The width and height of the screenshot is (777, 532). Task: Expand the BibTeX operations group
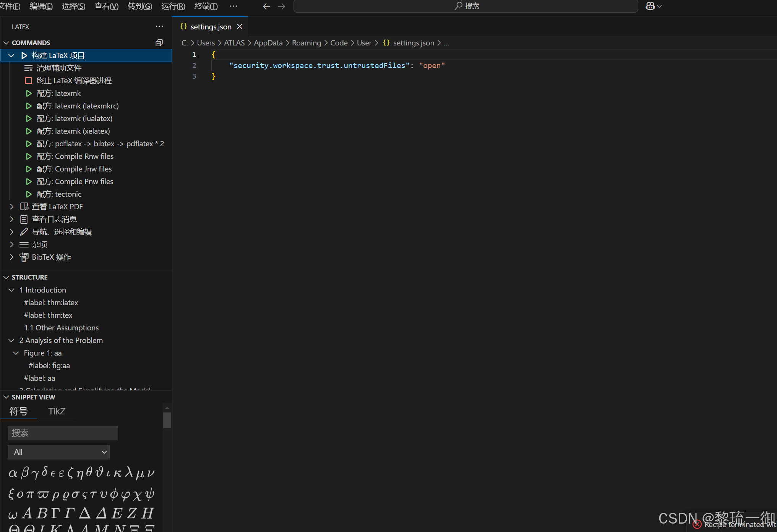pos(11,257)
